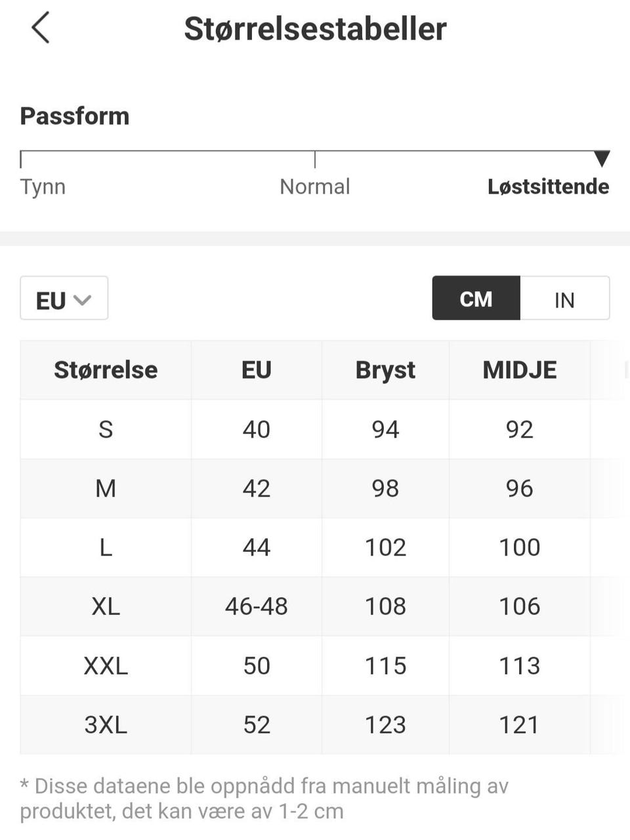The image size is (630, 840).
Task: Click the EU column header in table
Action: (257, 370)
